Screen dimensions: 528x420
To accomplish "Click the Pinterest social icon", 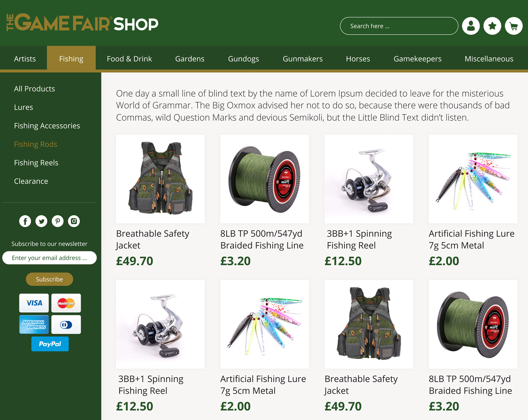I will point(58,221).
